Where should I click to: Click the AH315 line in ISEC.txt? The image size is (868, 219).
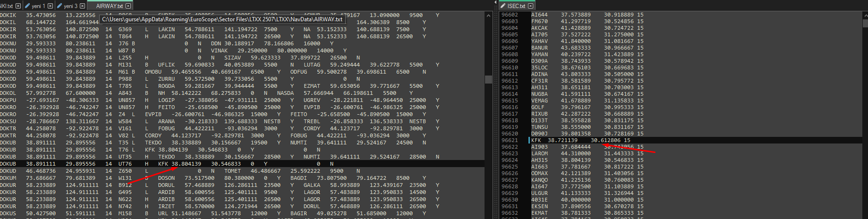(587, 160)
